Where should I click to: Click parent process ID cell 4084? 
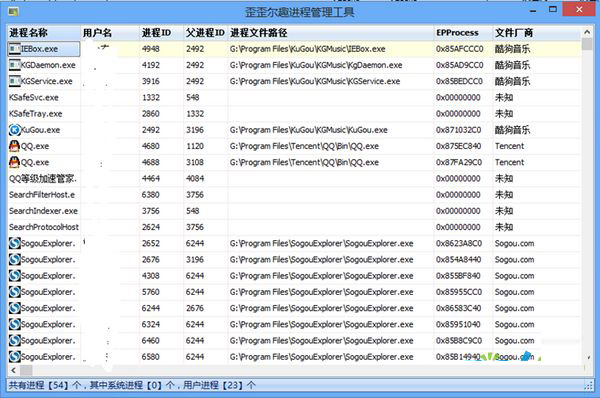[195, 179]
